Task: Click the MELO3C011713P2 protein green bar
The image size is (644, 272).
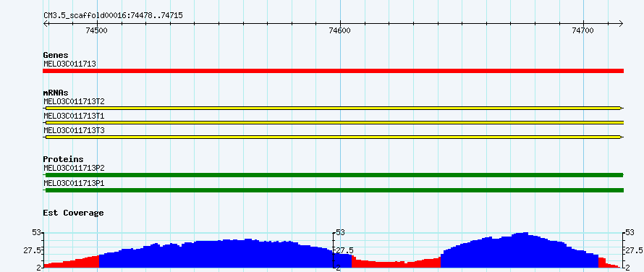Action: [333, 175]
